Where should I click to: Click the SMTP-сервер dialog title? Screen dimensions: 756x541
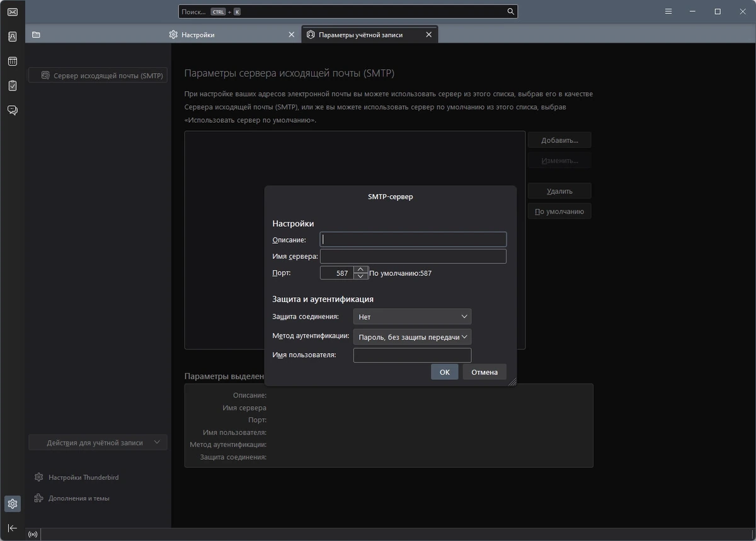(391, 196)
